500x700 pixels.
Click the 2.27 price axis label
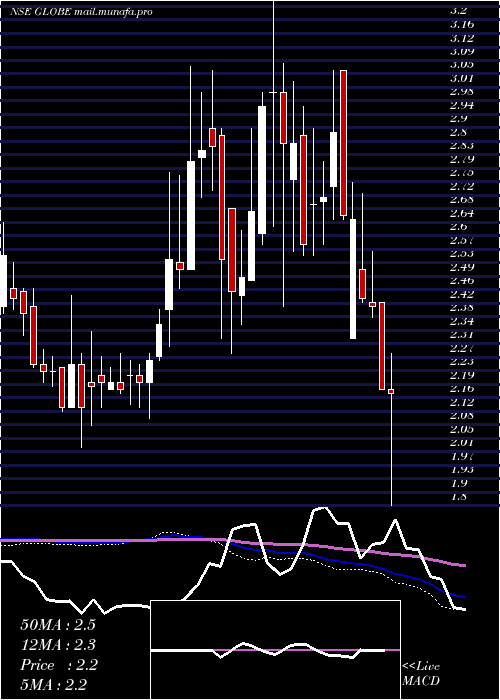[x=462, y=348]
